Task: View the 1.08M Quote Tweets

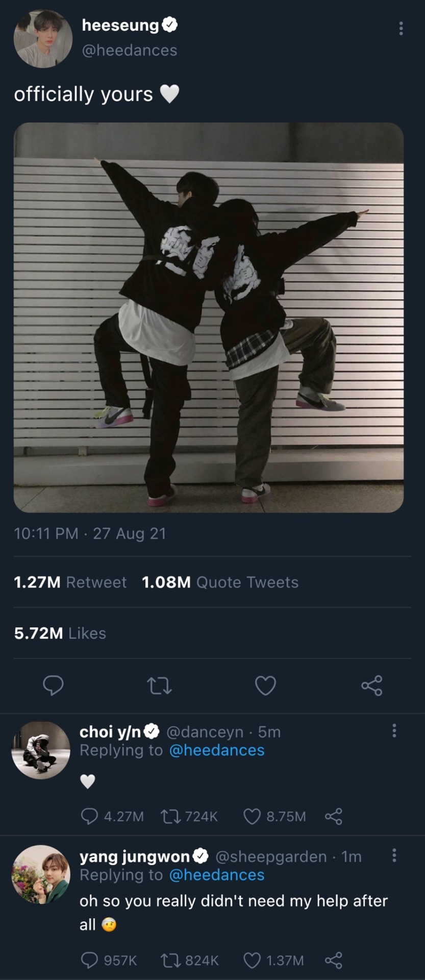Action: click(x=220, y=582)
